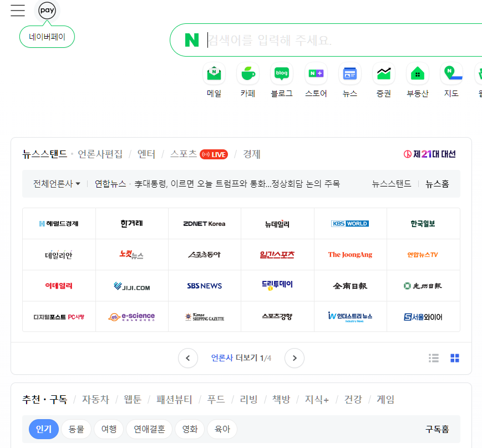
Task: Click the 네이버페이 tooltip bubble
Action: click(x=47, y=37)
